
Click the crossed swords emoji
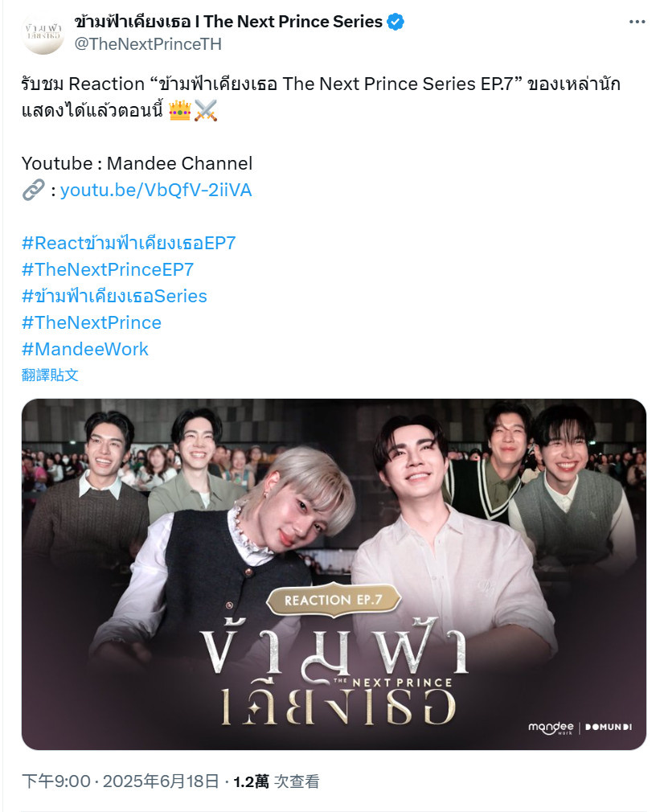coord(206,110)
